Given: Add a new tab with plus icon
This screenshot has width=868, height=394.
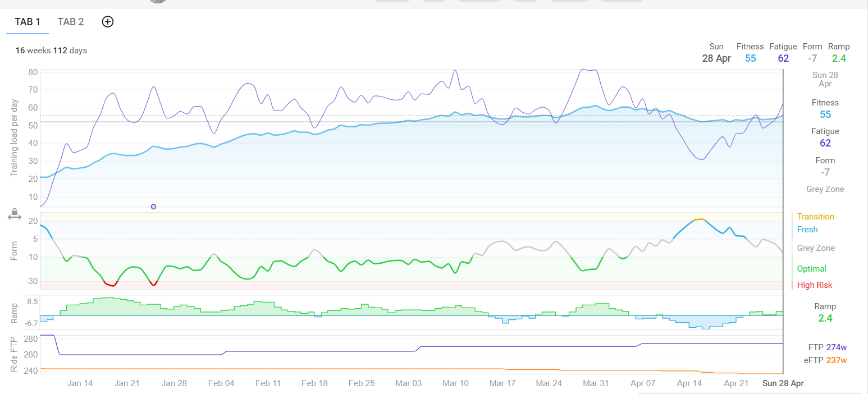Looking at the screenshot, I should pyautogui.click(x=108, y=22).
